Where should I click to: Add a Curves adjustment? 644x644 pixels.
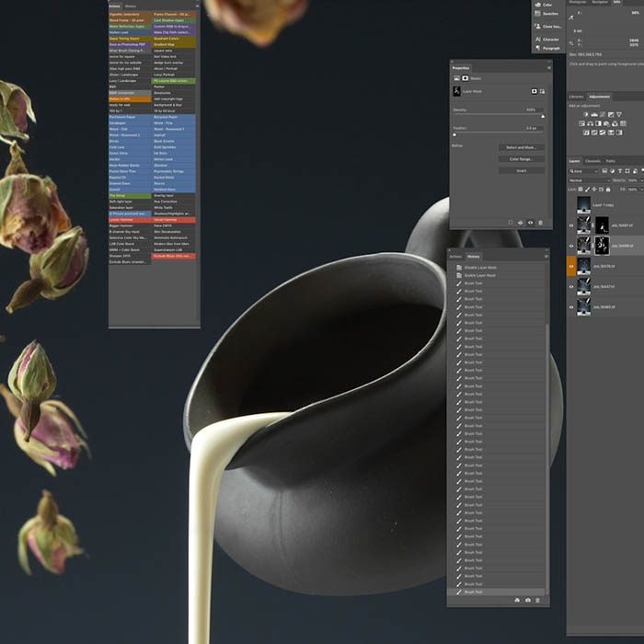[x=603, y=115]
